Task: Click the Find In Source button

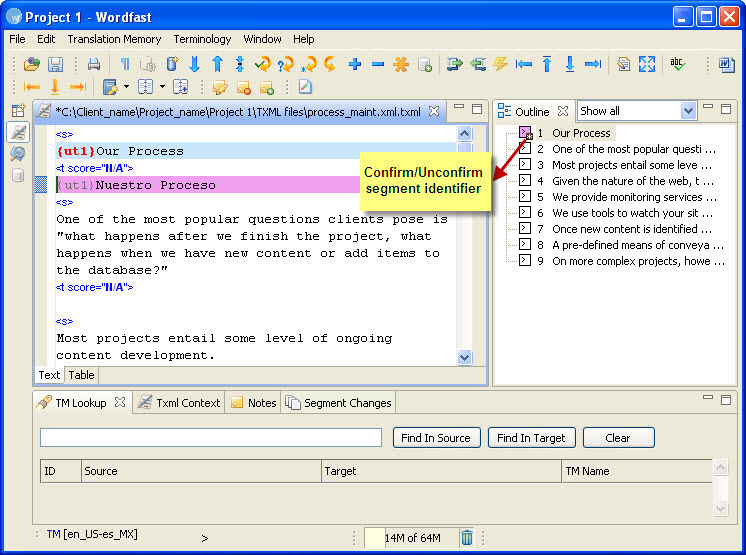Action: [436, 438]
